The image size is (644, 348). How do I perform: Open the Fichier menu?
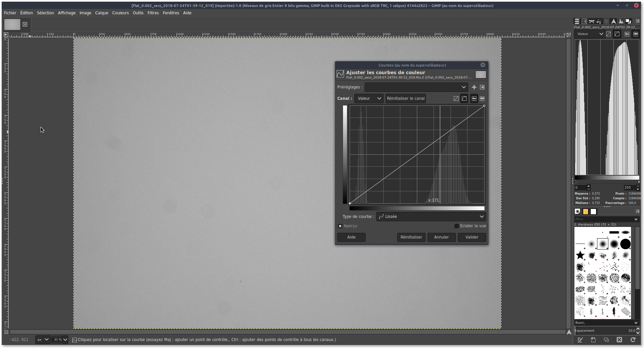[x=10, y=13]
